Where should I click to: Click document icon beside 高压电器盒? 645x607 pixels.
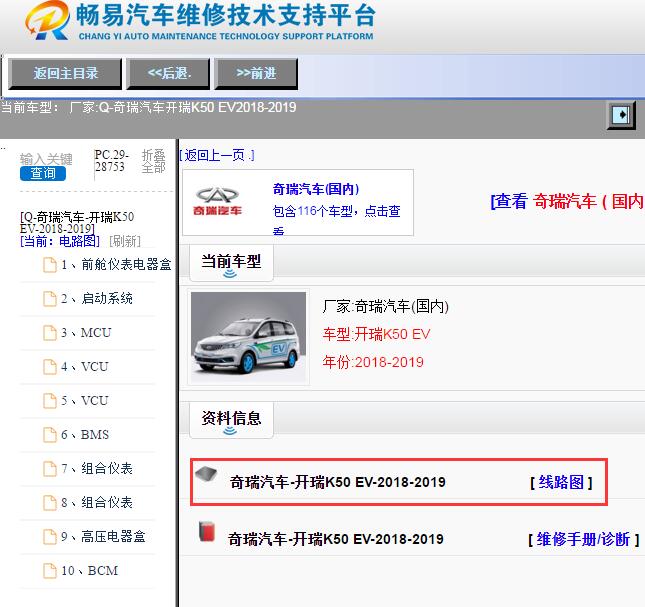[x=50, y=537]
